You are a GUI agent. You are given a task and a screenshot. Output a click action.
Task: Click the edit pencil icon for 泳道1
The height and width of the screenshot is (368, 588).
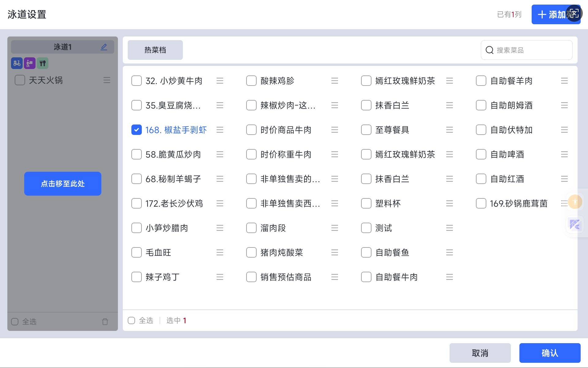point(104,47)
